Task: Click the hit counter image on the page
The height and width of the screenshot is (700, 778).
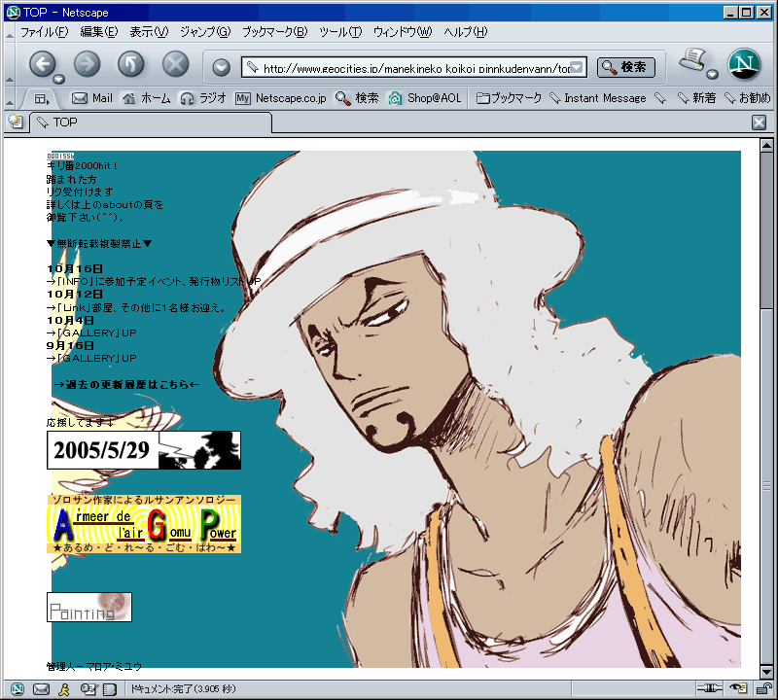Action: (x=60, y=156)
